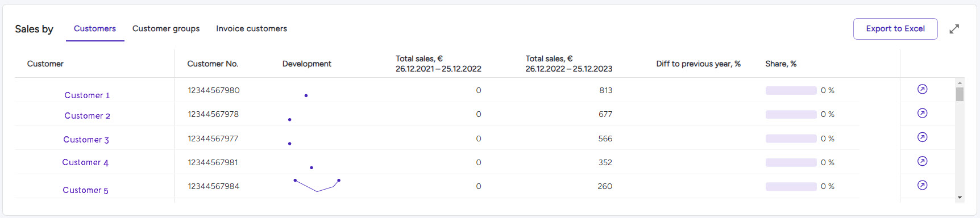The width and height of the screenshot is (980, 218).
Task: Click Export to Excel button
Action: pyautogui.click(x=895, y=29)
